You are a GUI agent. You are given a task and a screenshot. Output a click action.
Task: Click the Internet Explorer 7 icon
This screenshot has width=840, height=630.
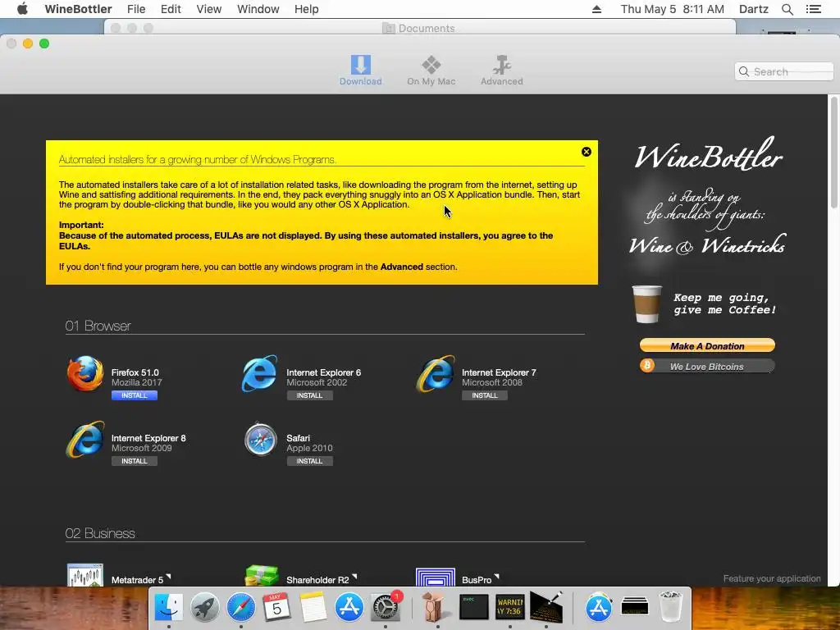(x=436, y=373)
